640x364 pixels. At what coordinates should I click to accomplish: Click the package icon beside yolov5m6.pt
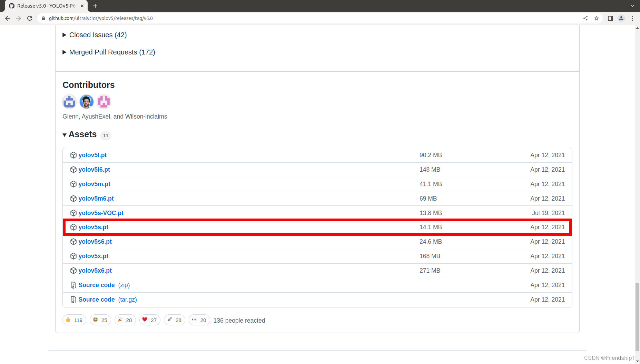(73, 199)
